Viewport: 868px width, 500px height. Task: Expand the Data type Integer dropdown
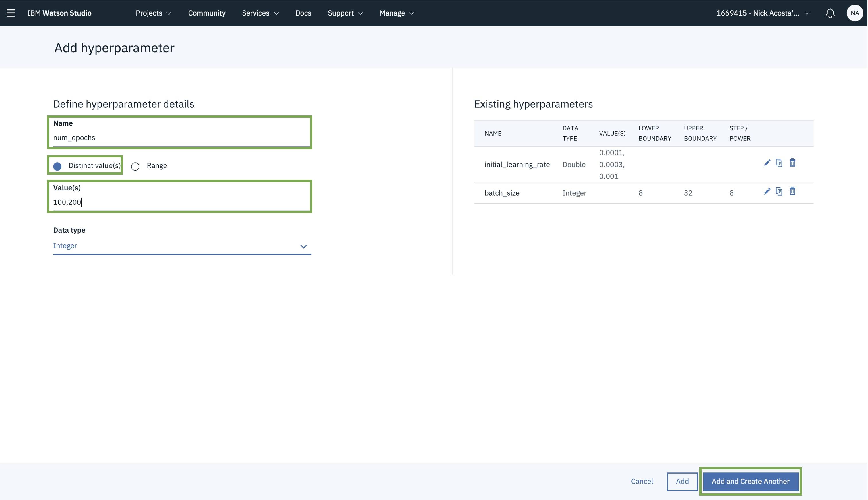(x=182, y=246)
